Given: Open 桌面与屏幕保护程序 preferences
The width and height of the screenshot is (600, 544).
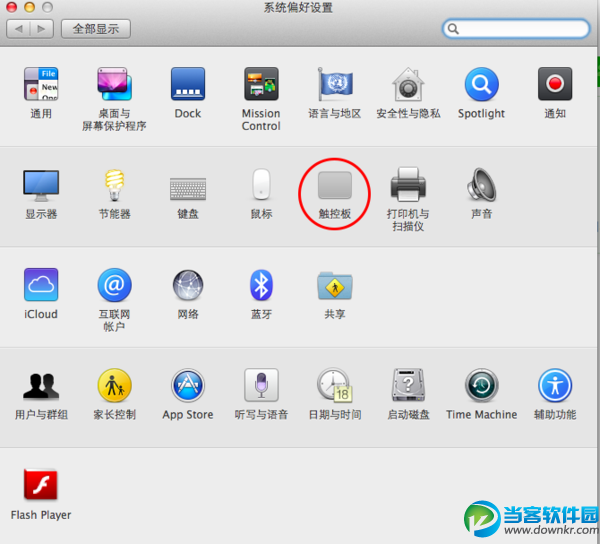Looking at the screenshot, I should pos(114,84).
